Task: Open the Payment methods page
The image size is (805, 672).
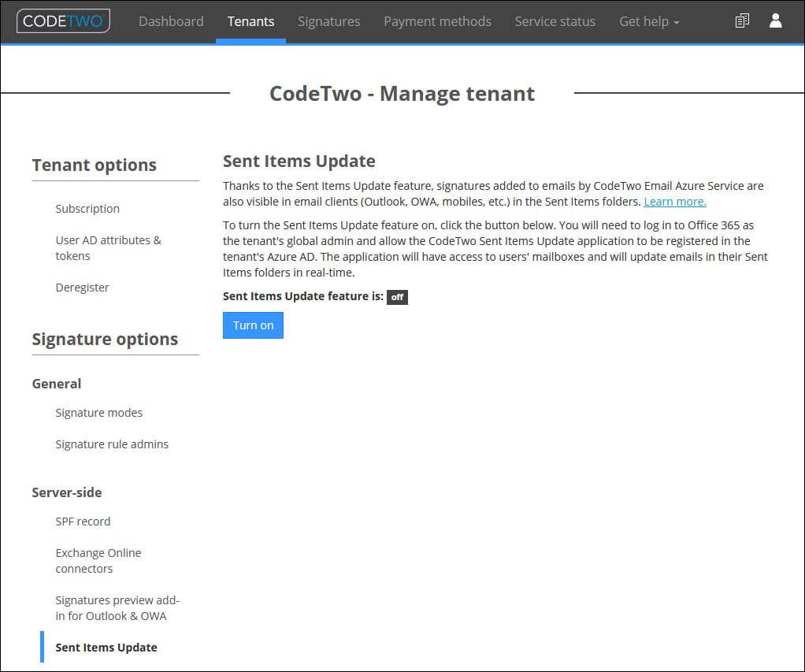Action: click(x=437, y=21)
